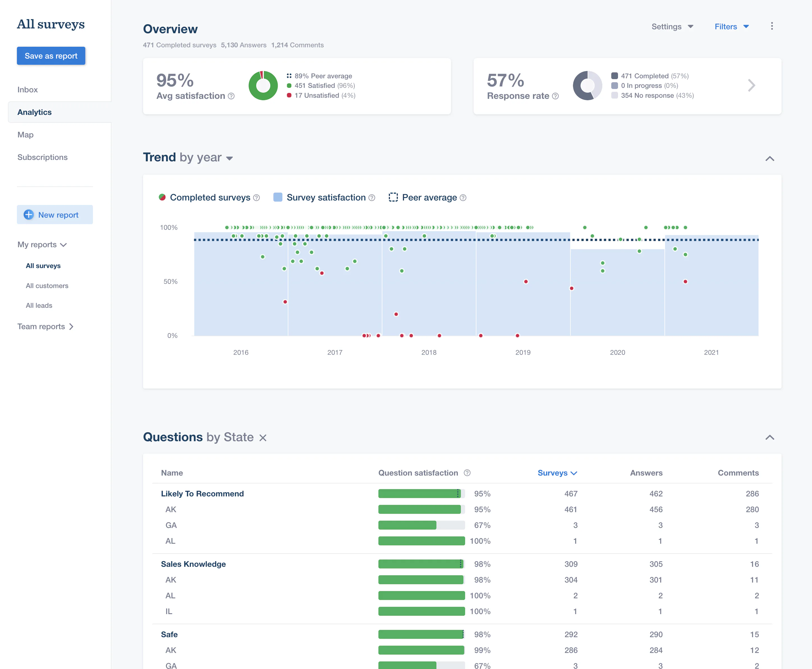The image size is (812, 669).
Task: Click help icon beside Survey satisfaction legend
Action: (x=372, y=198)
